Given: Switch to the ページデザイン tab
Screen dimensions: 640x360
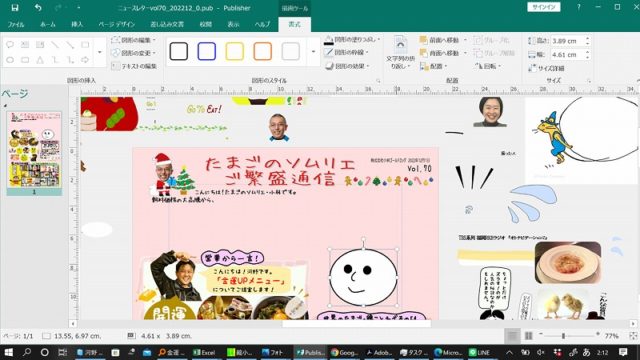Looking at the screenshot, I should pyautogui.click(x=116, y=24).
